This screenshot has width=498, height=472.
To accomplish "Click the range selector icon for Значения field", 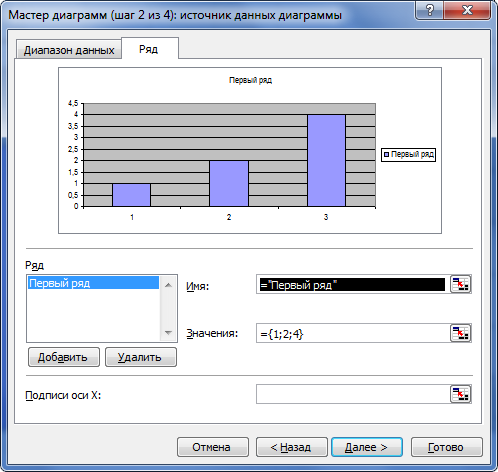I will (460, 333).
